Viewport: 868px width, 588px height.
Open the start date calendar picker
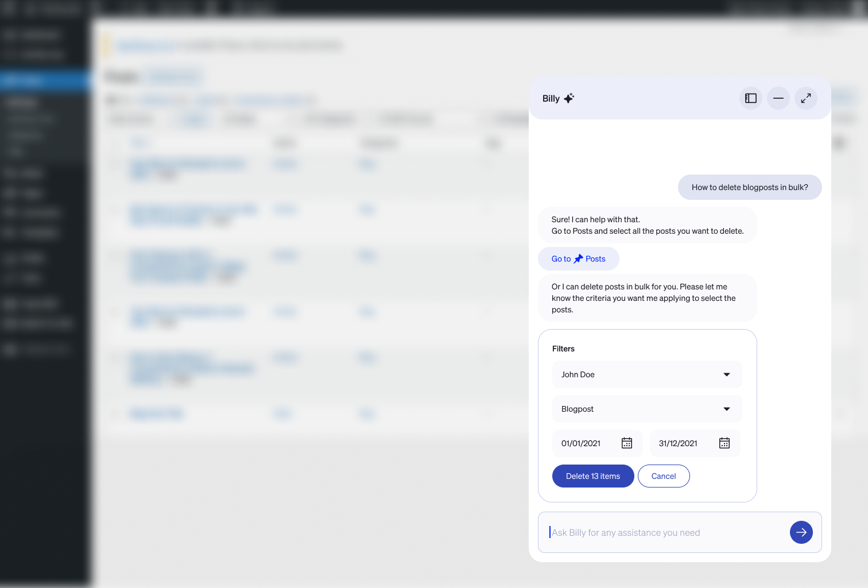point(627,443)
